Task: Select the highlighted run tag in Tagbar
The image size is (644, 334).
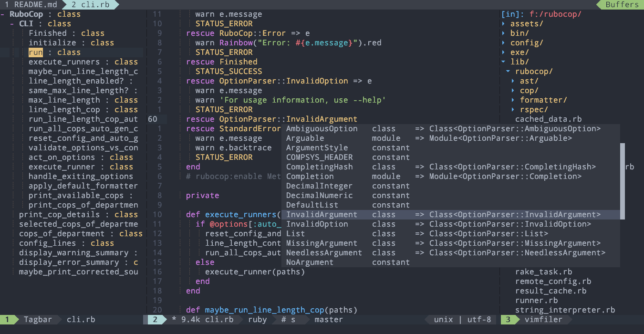Action: 36,52
